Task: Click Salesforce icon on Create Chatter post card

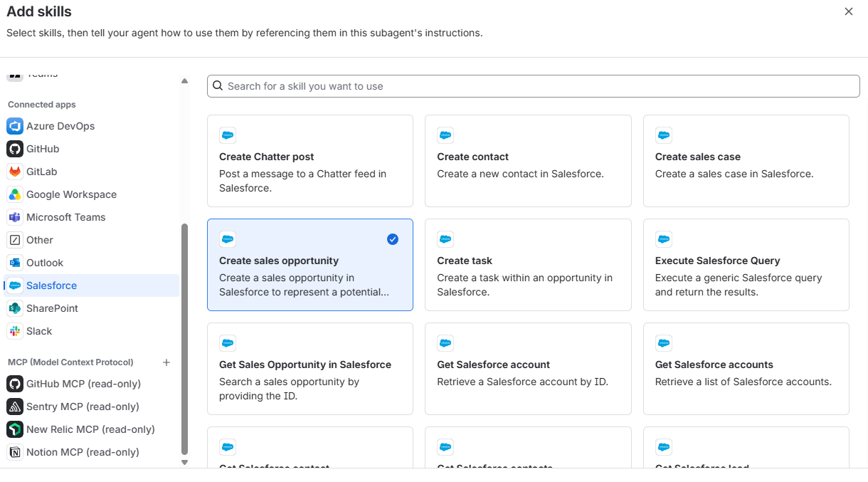Action: (228, 135)
